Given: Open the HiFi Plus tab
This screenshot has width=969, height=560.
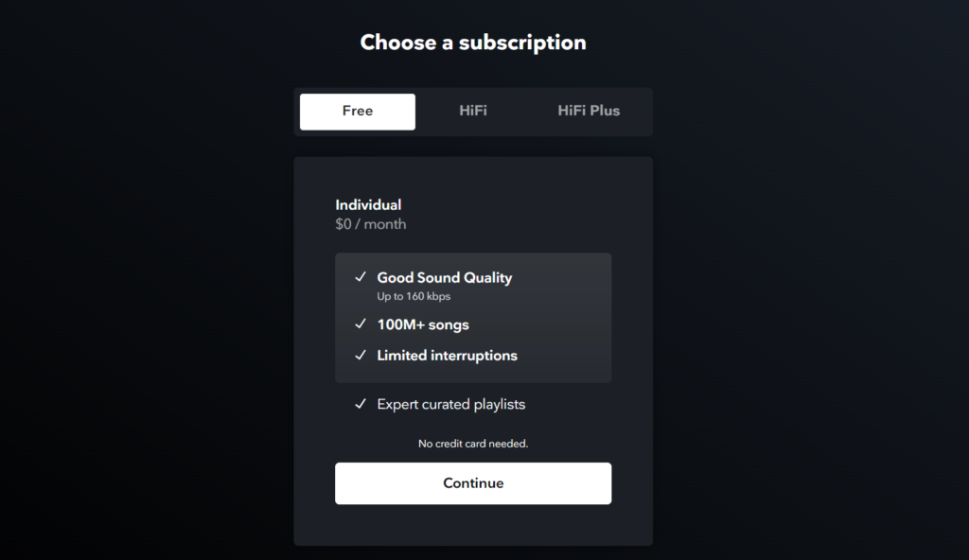Looking at the screenshot, I should point(589,111).
